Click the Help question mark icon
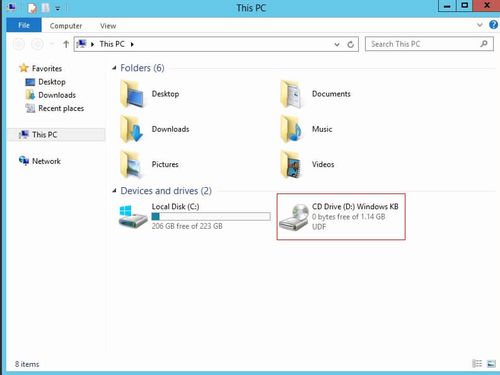This screenshot has height=375, width=500. [493, 25]
